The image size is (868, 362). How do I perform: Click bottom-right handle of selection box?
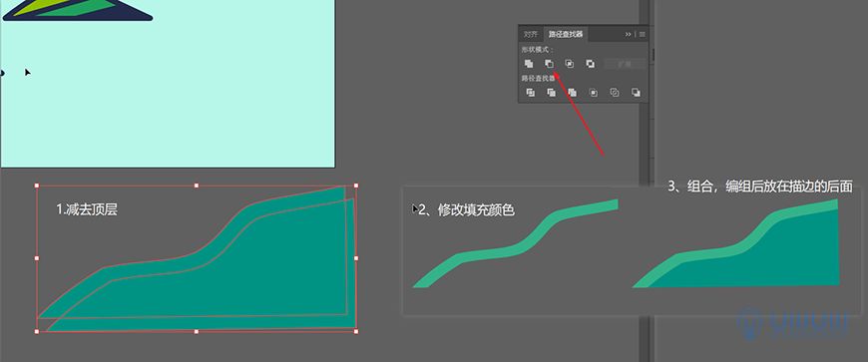(x=356, y=331)
